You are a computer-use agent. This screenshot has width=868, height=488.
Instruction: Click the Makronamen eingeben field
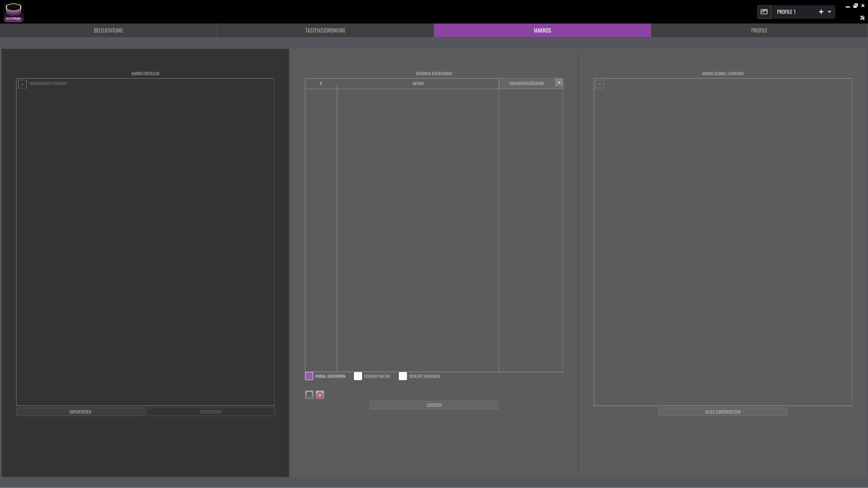pyautogui.click(x=48, y=84)
